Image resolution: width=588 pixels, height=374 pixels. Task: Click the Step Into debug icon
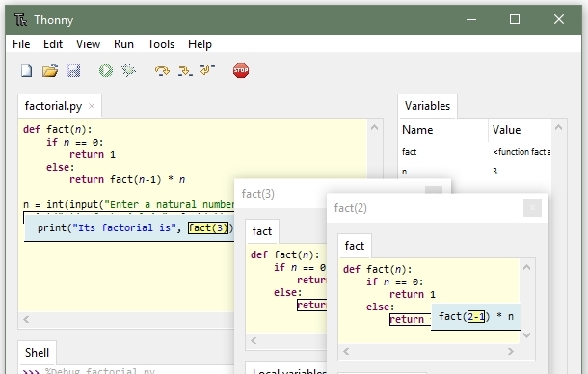click(185, 70)
